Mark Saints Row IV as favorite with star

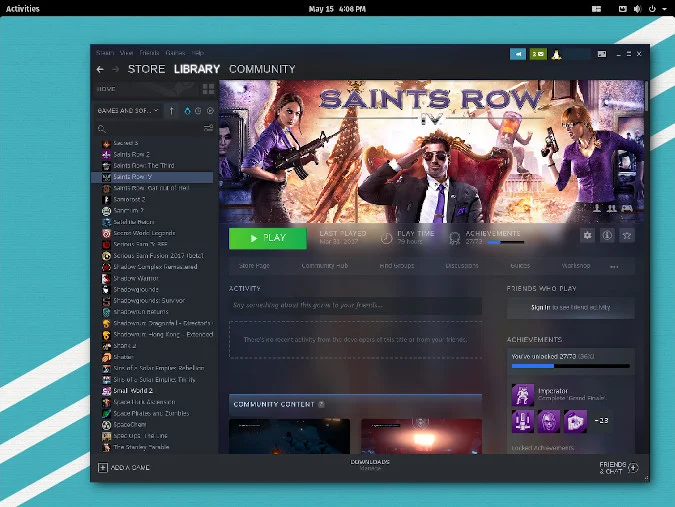point(627,236)
